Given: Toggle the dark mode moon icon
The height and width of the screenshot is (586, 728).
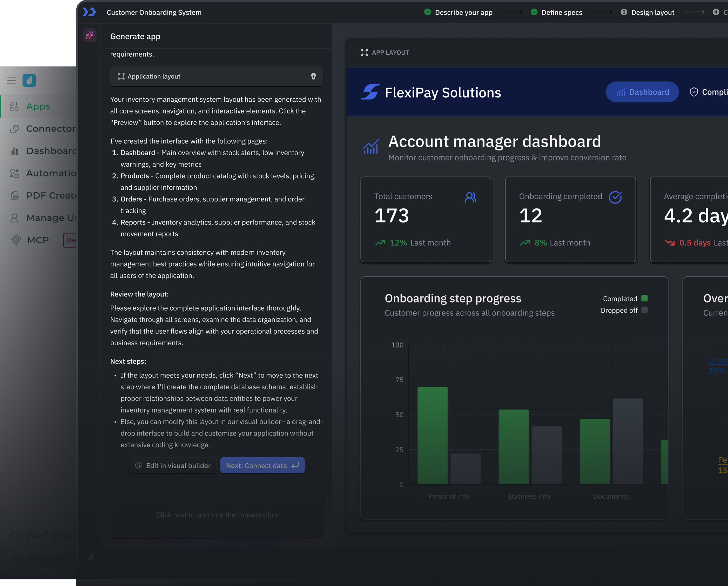Looking at the screenshot, I should 90,556.
